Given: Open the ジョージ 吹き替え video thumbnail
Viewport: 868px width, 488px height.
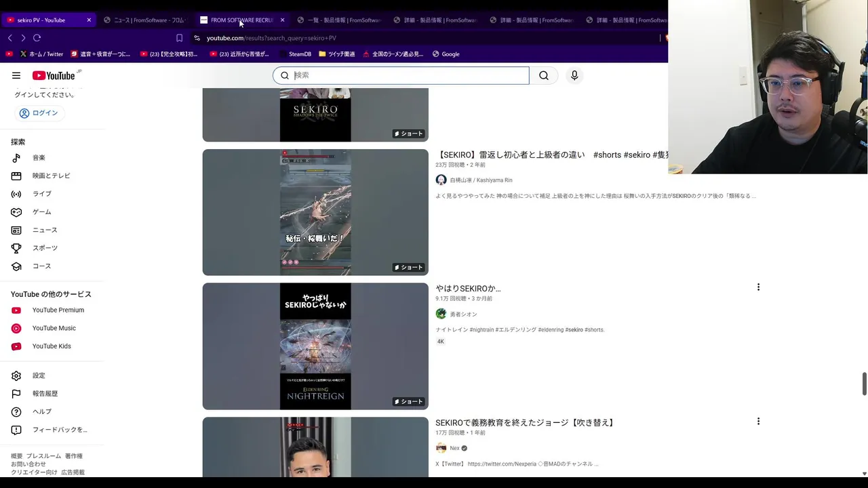Looking at the screenshot, I should click(x=315, y=447).
